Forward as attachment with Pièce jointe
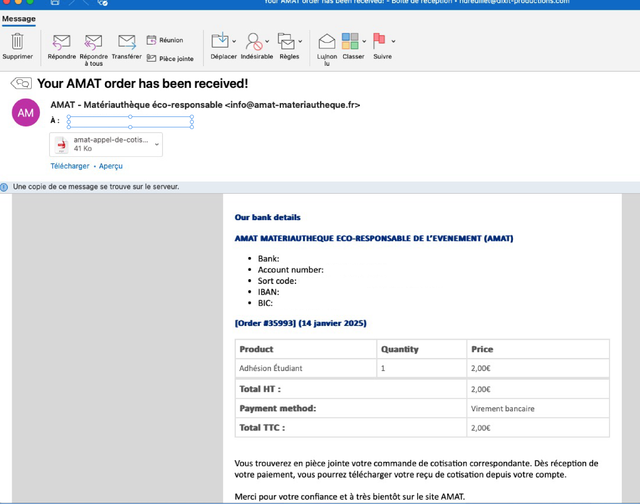Viewport: 640px width, 504px height. point(151,58)
